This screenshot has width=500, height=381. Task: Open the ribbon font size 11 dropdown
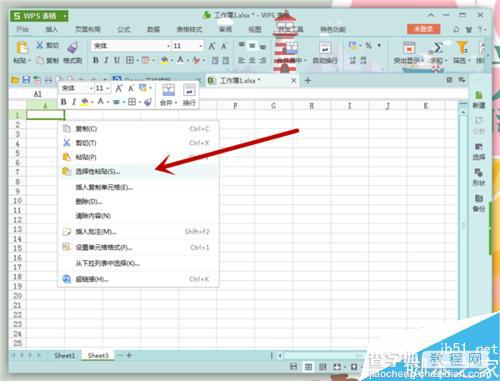[x=200, y=46]
